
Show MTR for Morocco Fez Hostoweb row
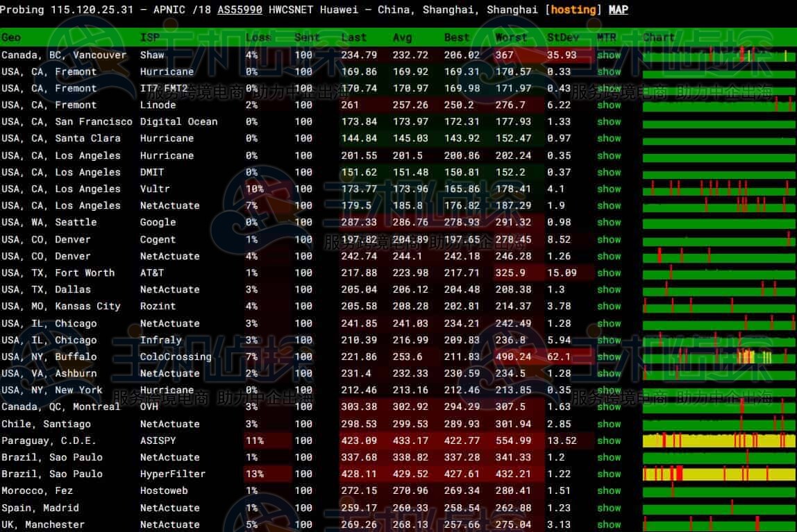click(609, 491)
